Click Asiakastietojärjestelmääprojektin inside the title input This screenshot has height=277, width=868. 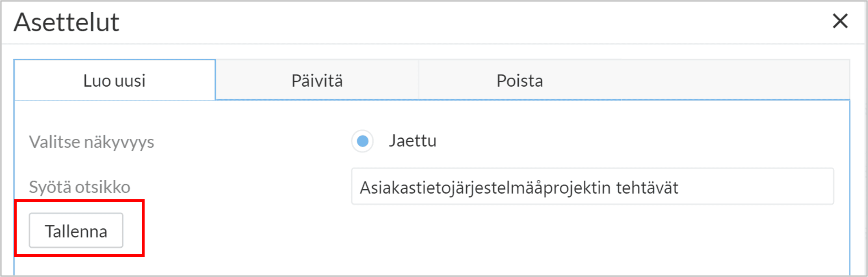pyautogui.click(x=485, y=188)
